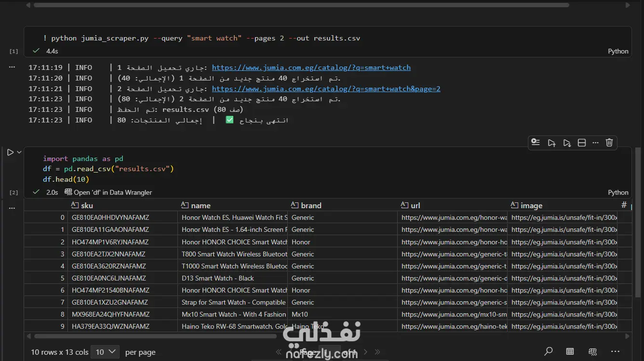This screenshot has height=361, width=644.
Task: Open table more options ellipsis at bottom
Action: (615, 351)
